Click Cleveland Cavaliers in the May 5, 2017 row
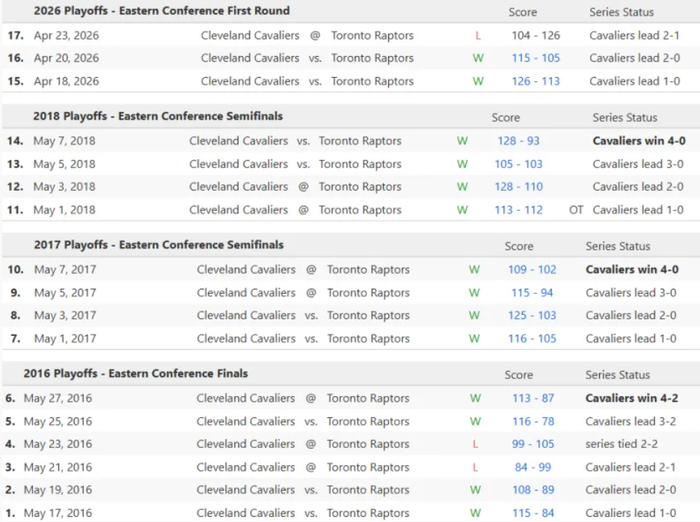Image resolution: width=700 pixels, height=522 pixels. pyautogui.click(x=246, y=293)
